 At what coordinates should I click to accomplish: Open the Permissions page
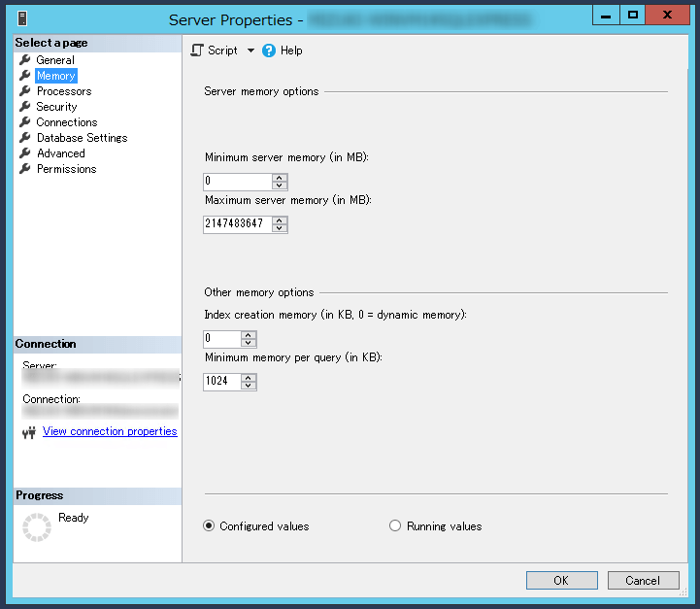coord(67,169)
